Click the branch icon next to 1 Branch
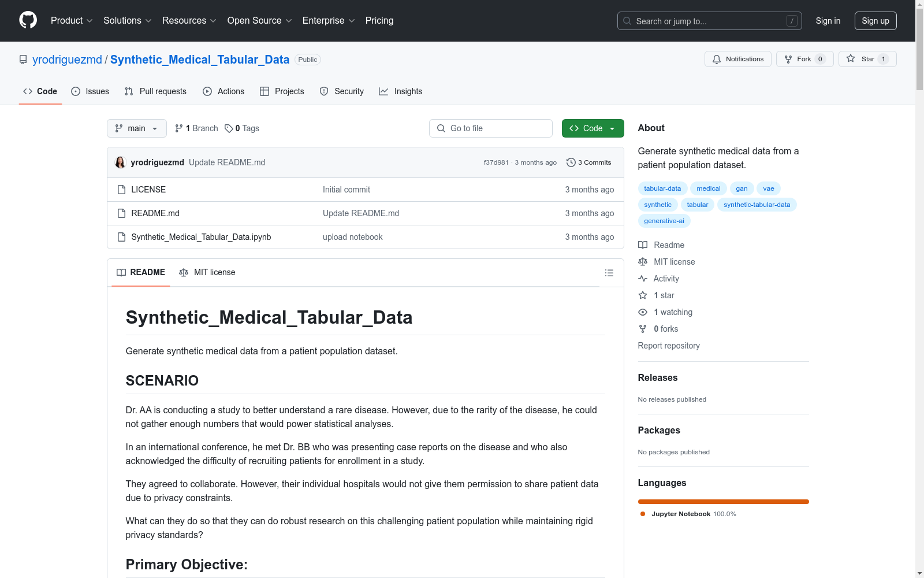 pyautogui.click(x=179, y=128)
